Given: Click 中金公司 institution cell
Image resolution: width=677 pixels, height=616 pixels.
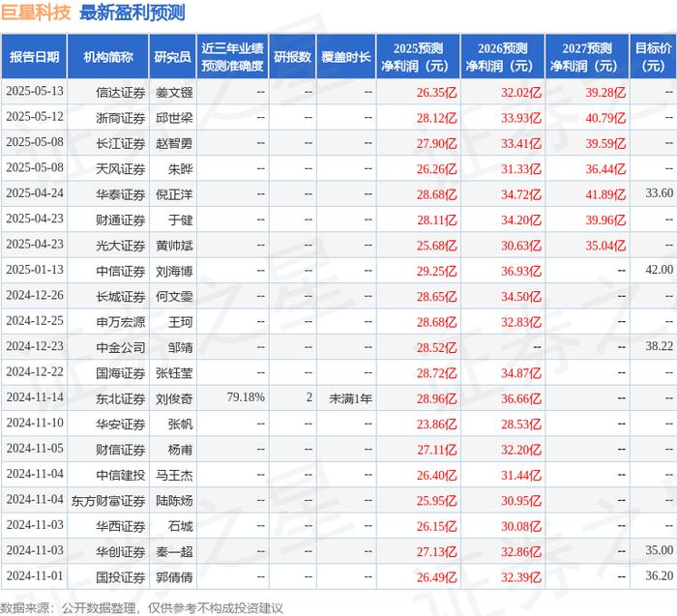Looking at the screenshot, I should point(121,347).
